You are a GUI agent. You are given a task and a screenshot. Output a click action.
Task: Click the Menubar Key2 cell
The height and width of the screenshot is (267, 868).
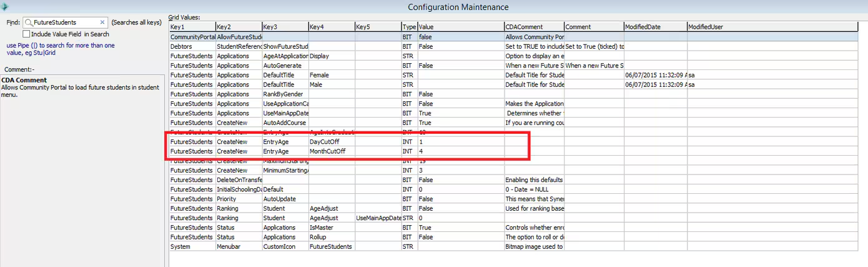tap(239, 246)
